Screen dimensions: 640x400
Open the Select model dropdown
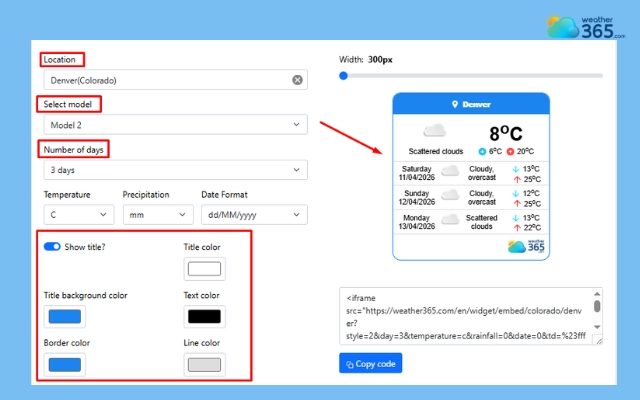(175, 124)
